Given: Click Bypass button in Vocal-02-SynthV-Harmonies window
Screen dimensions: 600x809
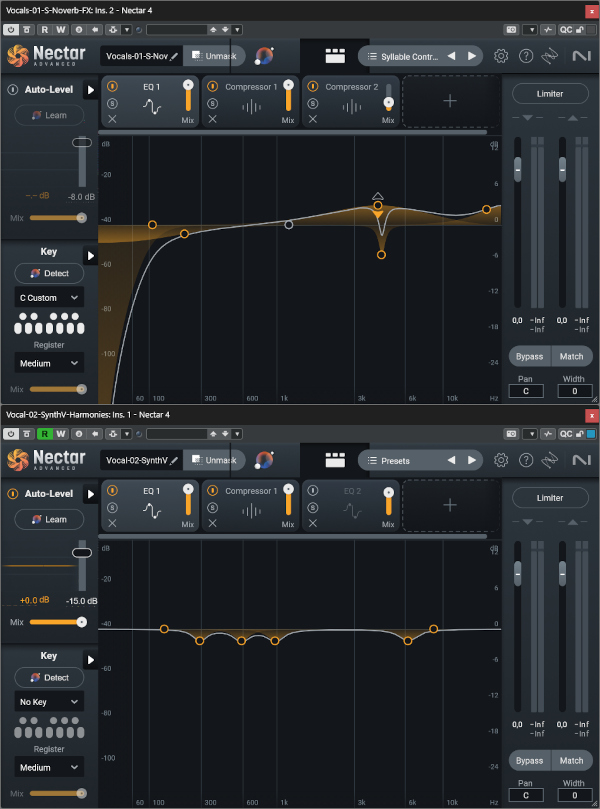Looking at the screenshot, I should pos(529,761).
